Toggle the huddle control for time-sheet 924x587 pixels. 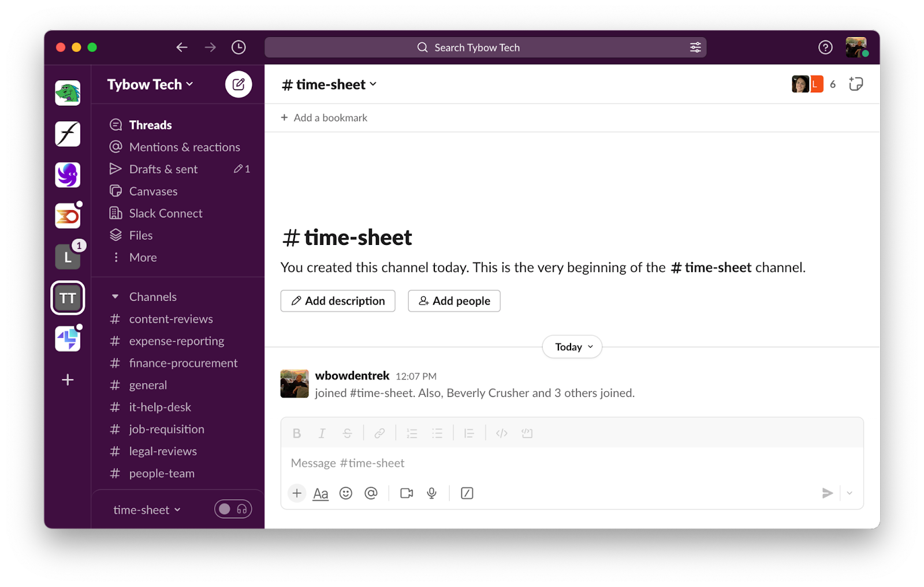pos(233,509)
